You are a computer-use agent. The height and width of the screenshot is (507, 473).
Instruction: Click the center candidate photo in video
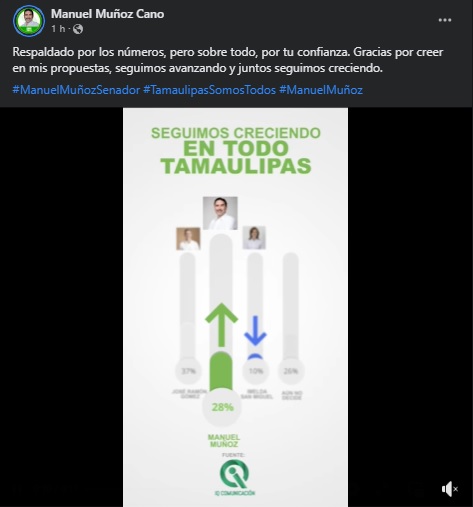click(x=220, y=213)
